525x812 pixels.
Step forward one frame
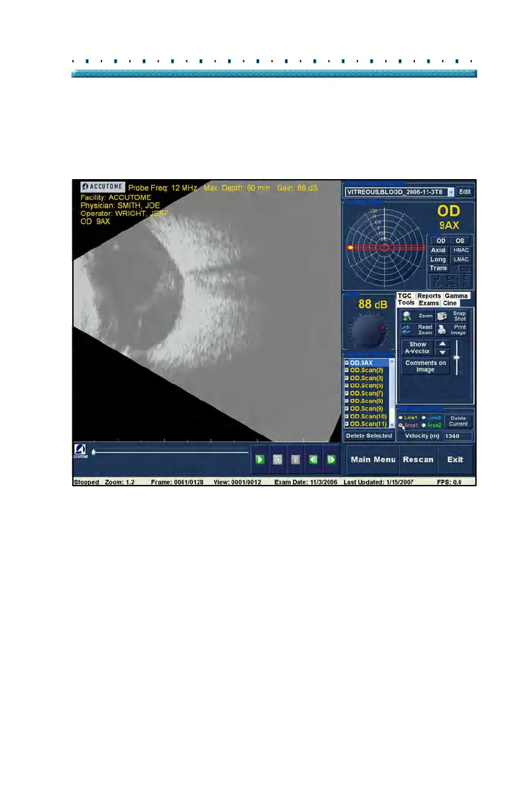(331, 459)
